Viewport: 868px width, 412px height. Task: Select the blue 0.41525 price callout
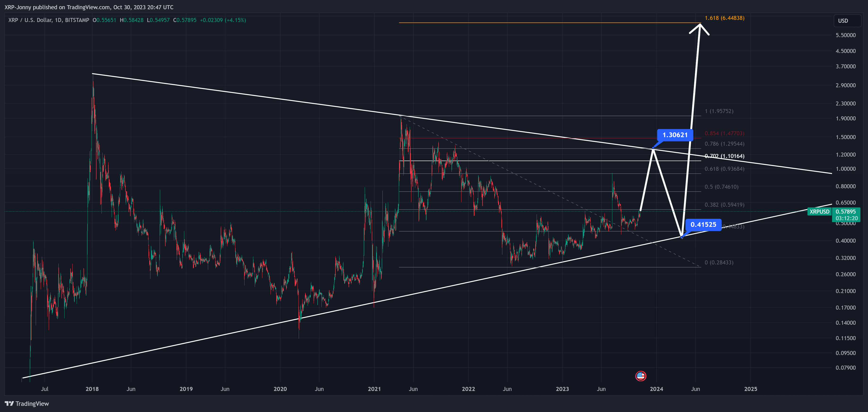coord(703,225)
